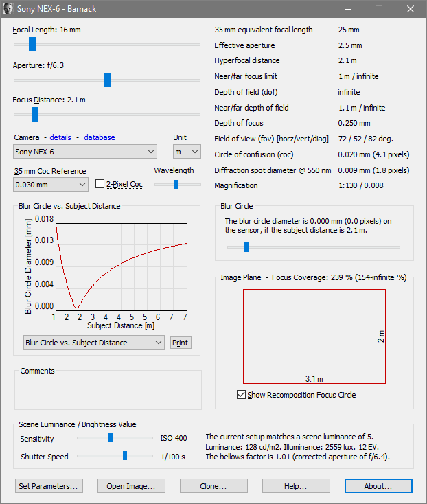Click the Wavelength slider handle
The width and height of the screenshot is (427, 504).
176,184
